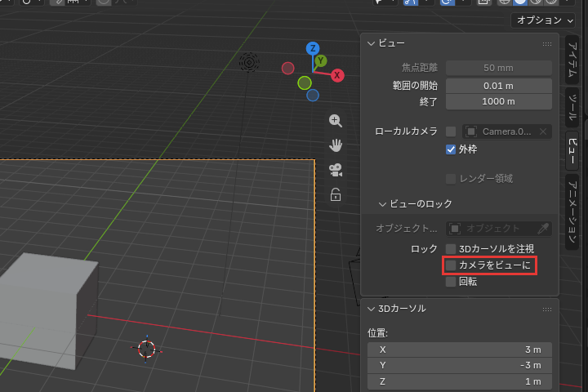Toggle the 回転 lock checkbox

[451, 281]
